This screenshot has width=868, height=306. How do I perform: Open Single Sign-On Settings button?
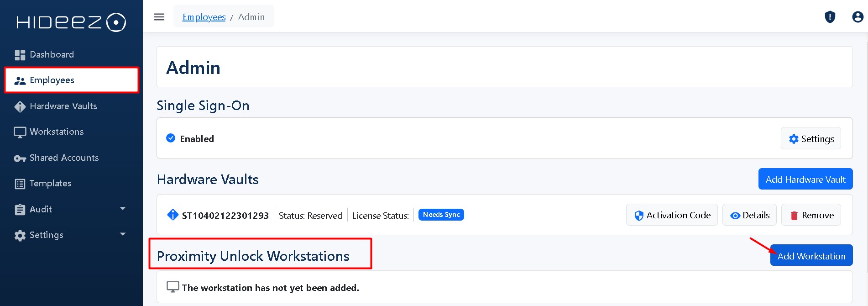pyautogui.click(x=811, y=138)
